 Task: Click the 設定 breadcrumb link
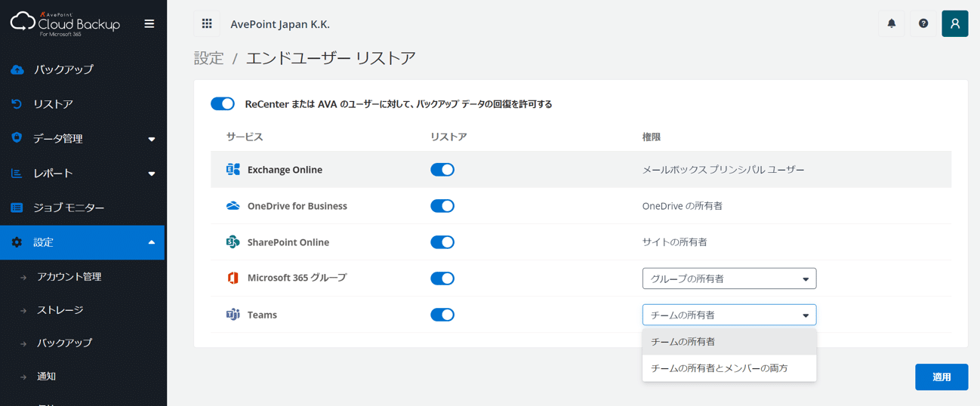[209, 58]
